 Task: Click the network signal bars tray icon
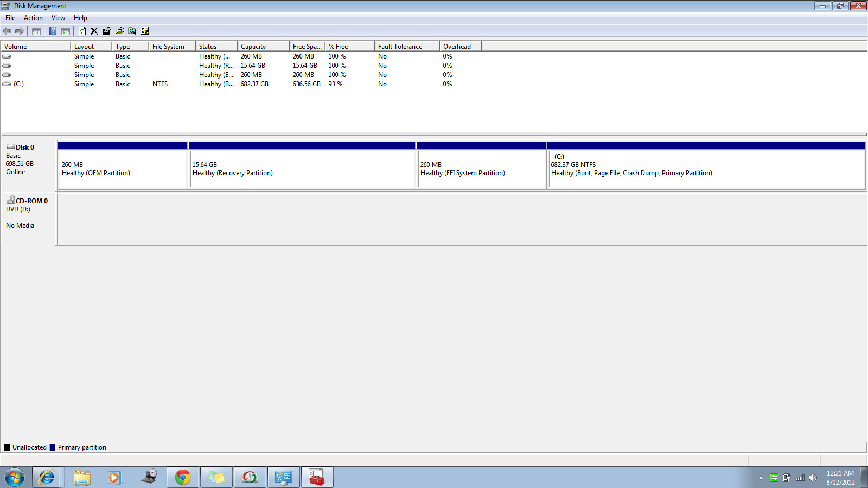(800, 478)
